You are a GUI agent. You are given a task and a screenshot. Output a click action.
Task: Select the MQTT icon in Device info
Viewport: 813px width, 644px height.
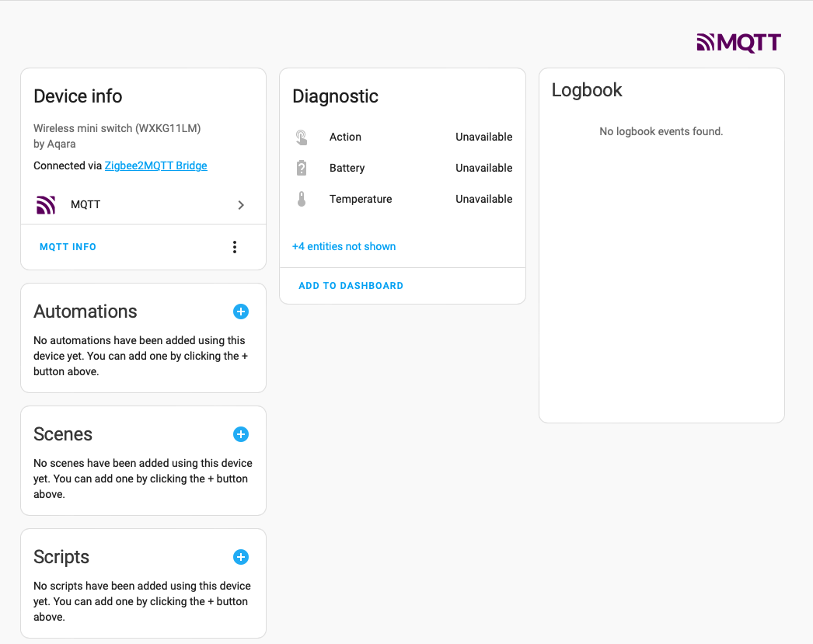pos(46,204)
